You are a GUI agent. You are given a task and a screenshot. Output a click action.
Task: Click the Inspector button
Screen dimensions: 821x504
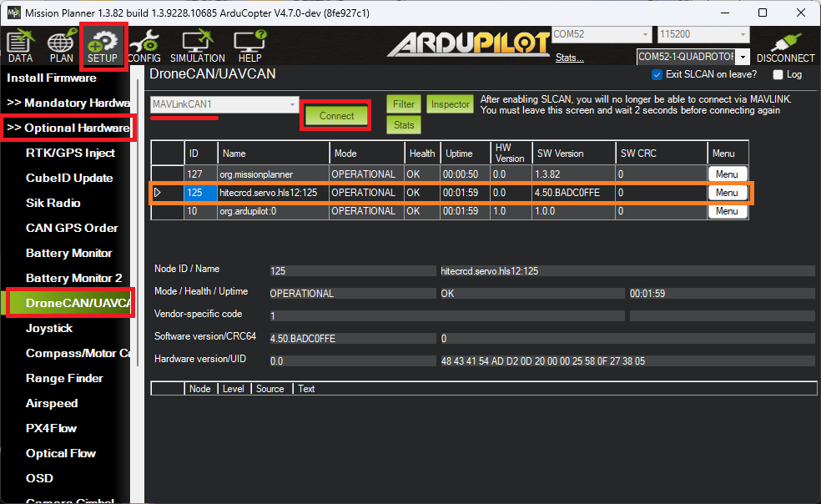pos(450,104)
